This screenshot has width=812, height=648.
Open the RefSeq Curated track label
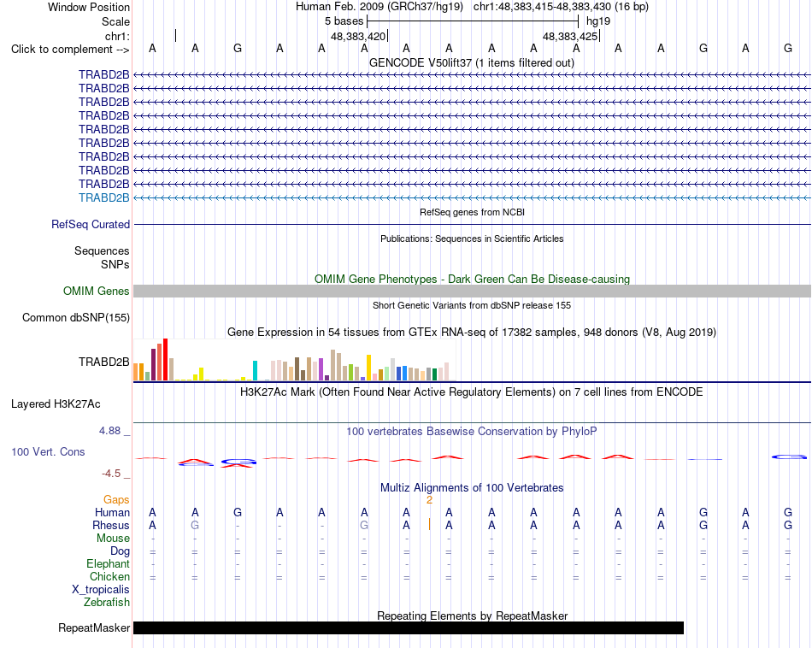tap(90, 224)
